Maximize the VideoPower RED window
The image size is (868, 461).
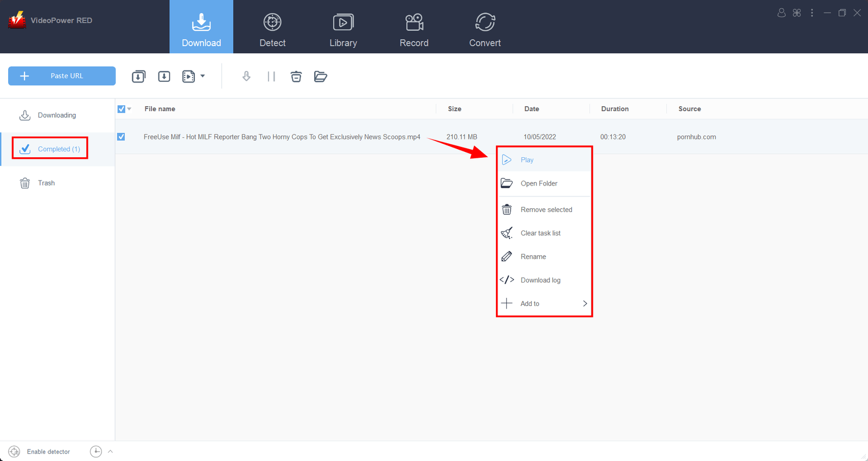[842, 12]
